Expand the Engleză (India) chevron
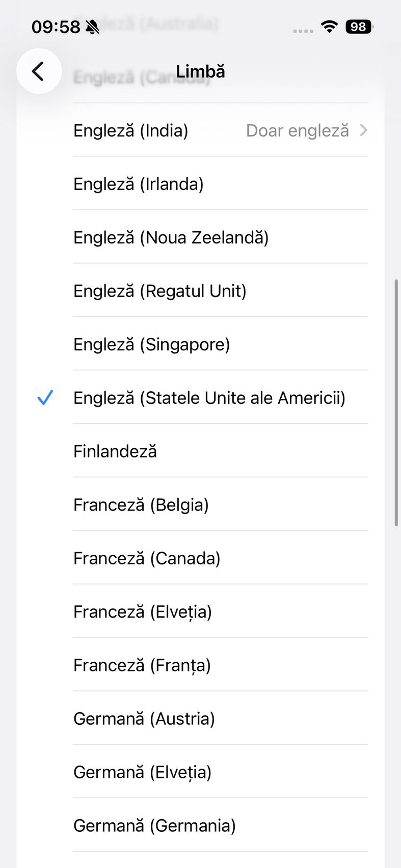 [x=363, y=130]
